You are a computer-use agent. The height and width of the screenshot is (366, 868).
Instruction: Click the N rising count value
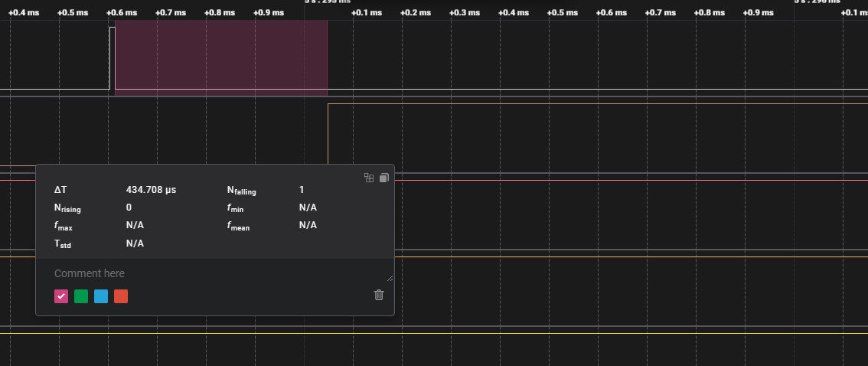point(129,207)
